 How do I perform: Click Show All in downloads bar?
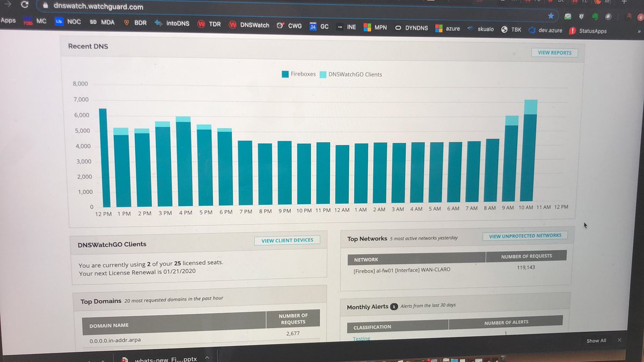coord(596,341)
